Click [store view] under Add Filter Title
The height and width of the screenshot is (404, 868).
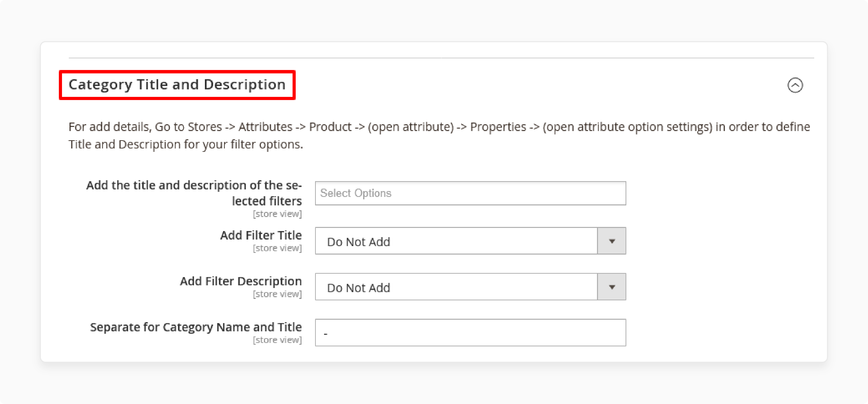pos(277,248)
